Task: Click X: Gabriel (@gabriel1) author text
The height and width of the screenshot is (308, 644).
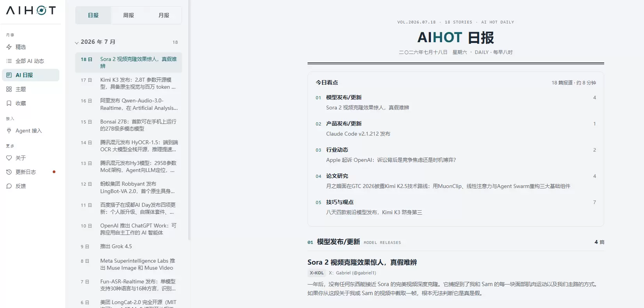Action: click(x=352, y=273)
